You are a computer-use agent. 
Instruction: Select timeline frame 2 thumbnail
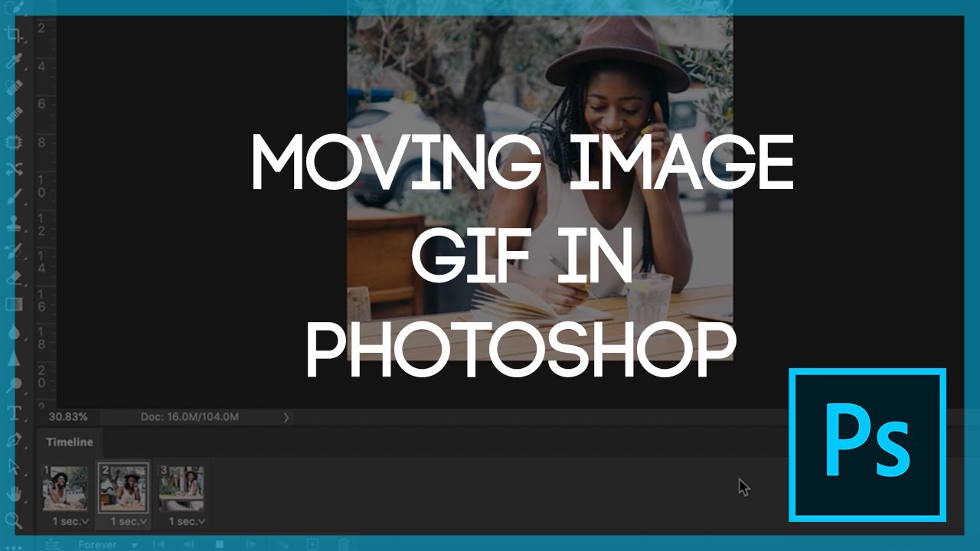(124, 487)
